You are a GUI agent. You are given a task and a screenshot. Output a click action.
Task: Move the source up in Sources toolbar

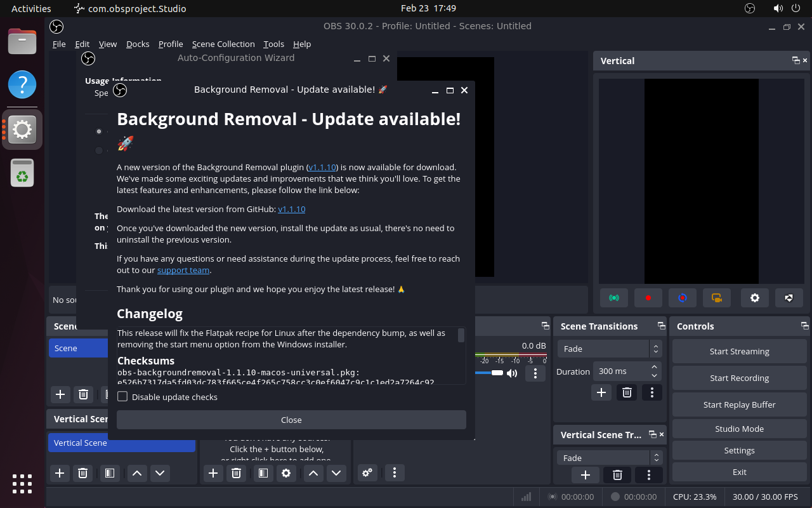pyautogui.click(x=313, y=473)
